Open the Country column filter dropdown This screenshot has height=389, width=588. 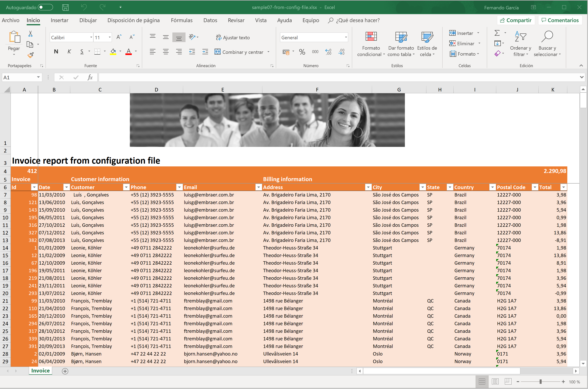coord(492,187)
